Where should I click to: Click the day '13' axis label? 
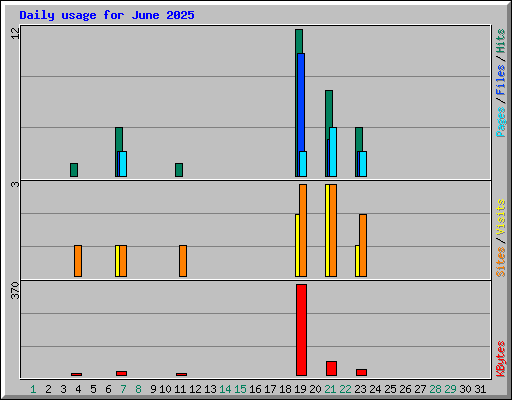[210, 389]
